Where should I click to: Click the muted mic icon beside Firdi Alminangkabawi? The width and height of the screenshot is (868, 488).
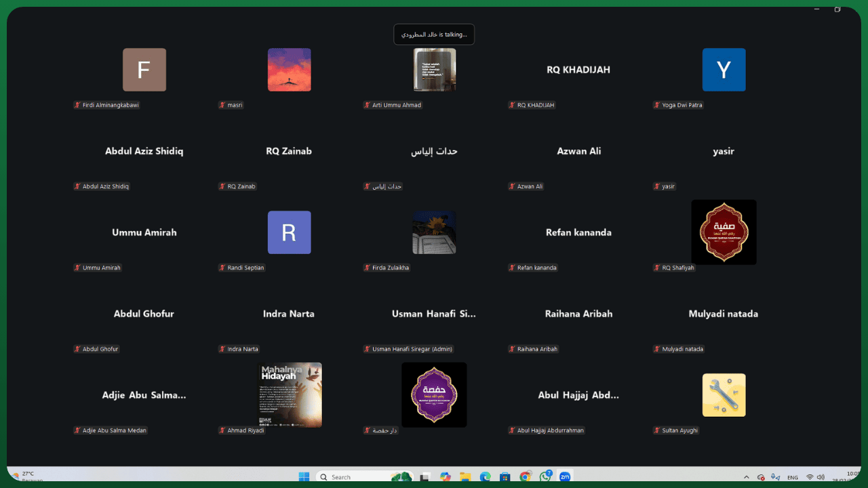[x=77, y=105]
